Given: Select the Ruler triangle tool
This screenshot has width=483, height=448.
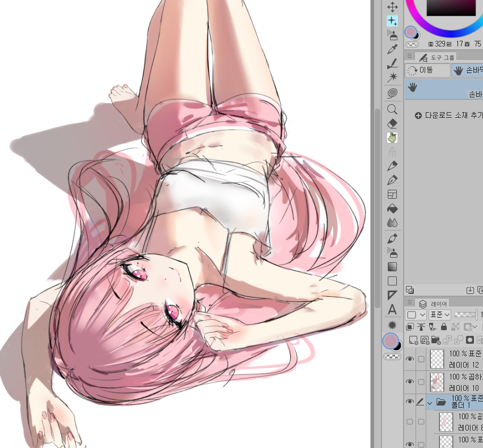Looking at the screenshot, I should pos(392,296).
